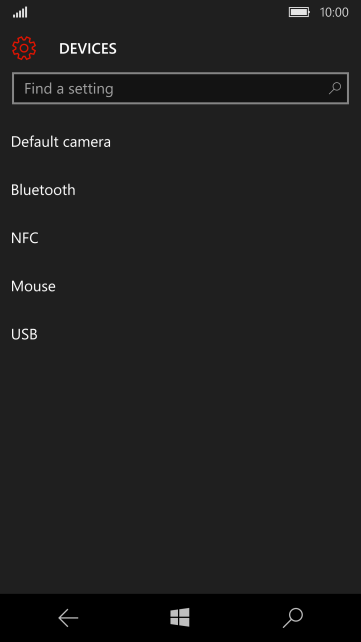This screenshot has height=642, width=361.
Task: Return to the previous page via the back arrow
Action: pos(68,618)
